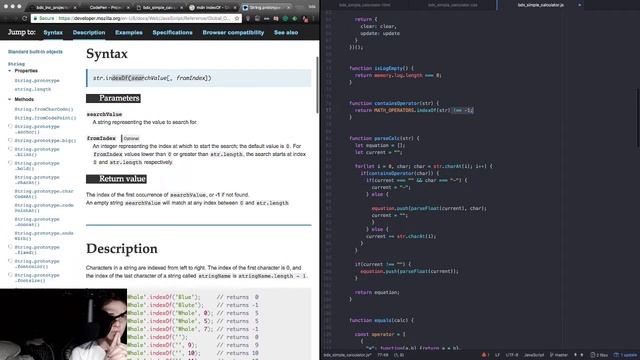Jump to the Syntax section
Screen dimensions: 640x360
click(x=53, y=32)
